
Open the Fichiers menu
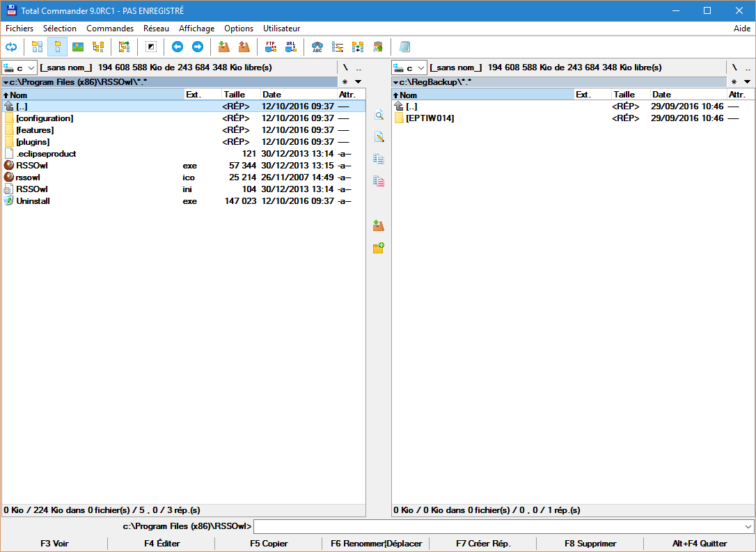(19, 29)
